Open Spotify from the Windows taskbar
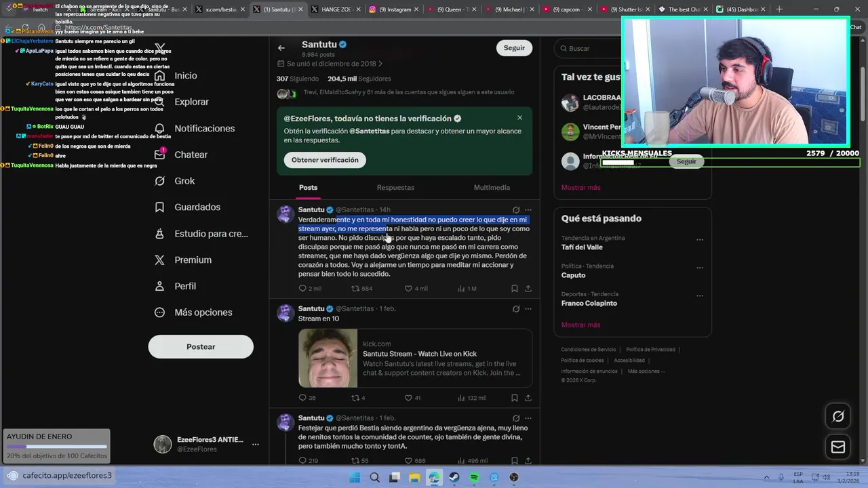Viewport: 868px width, 488px height. point(474,477)
